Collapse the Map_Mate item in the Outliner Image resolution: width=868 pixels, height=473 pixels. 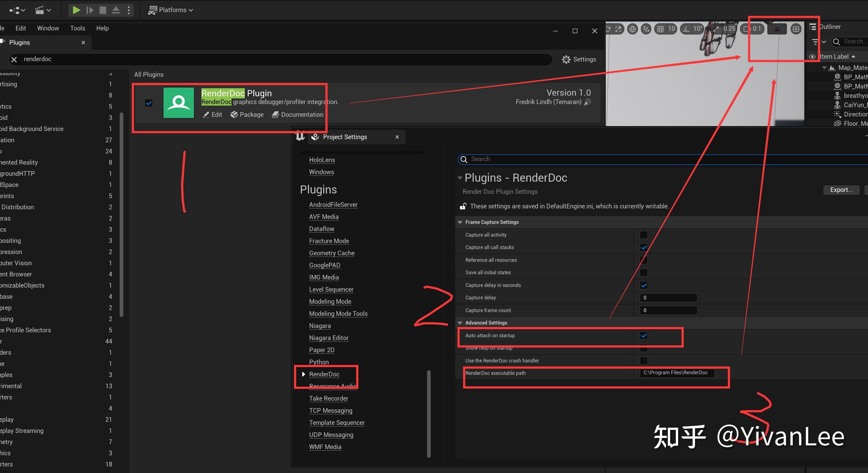(824, 67)
